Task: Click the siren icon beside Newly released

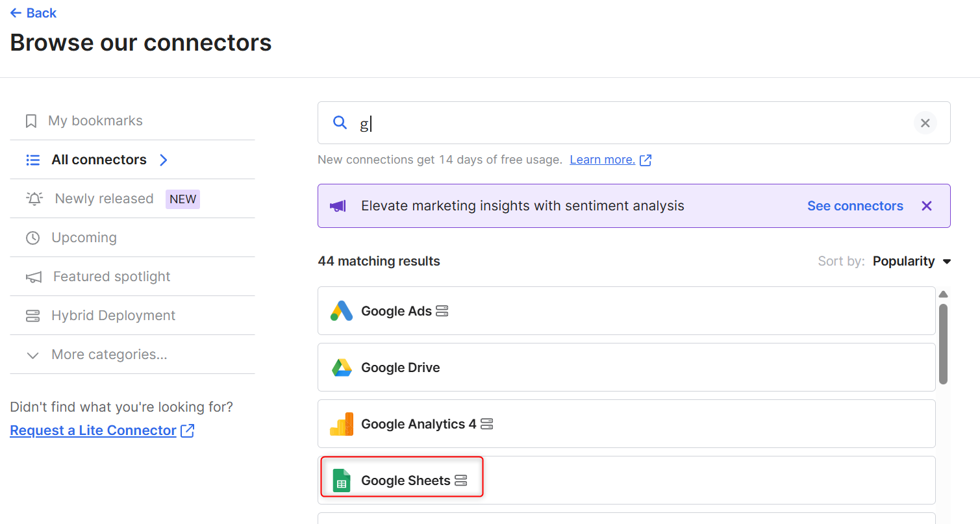Action: (x=34, y=199)
